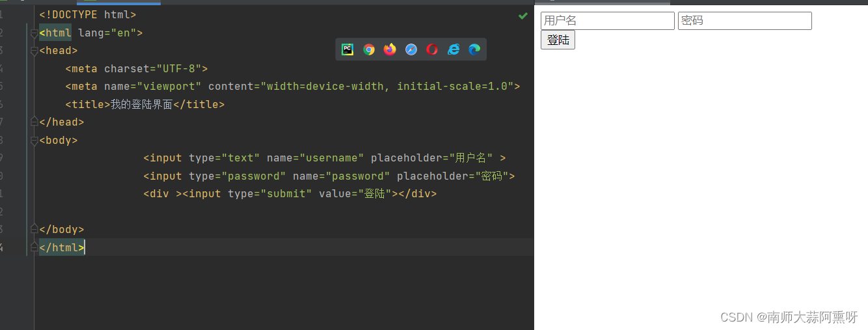Collapse the opening head tag fold marker
This screenshot has width=868, height=330.
coord(34,51)
